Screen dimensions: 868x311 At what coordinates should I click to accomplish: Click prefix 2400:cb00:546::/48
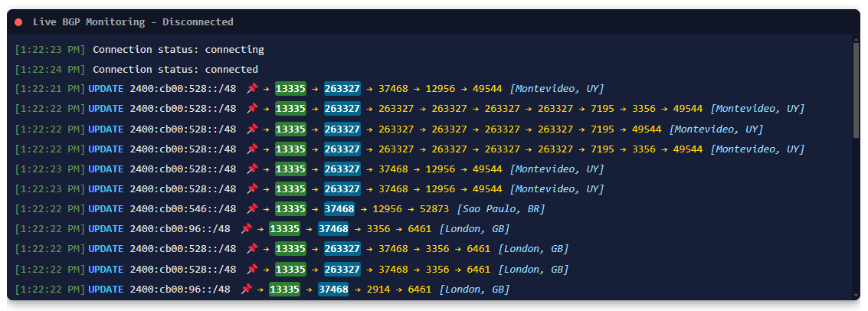pyautogui.click(x=183, y=208)
